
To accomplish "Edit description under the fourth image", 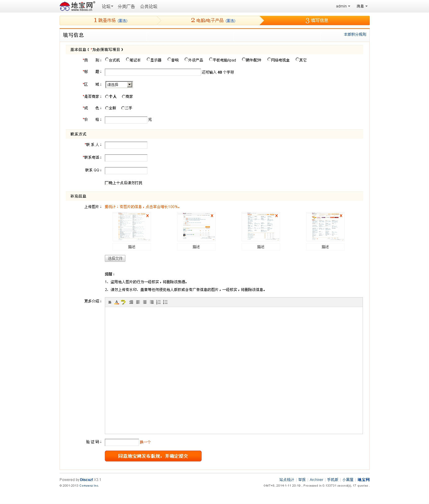I will [325, 247].
